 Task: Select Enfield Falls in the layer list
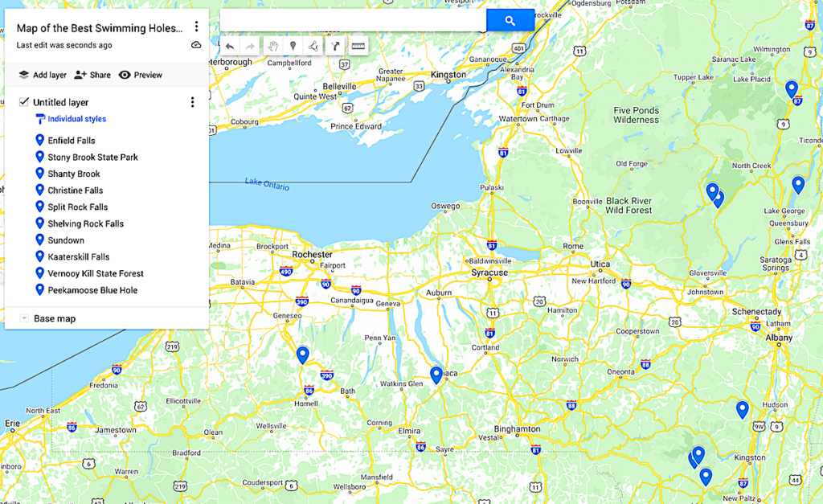(72, 140)
